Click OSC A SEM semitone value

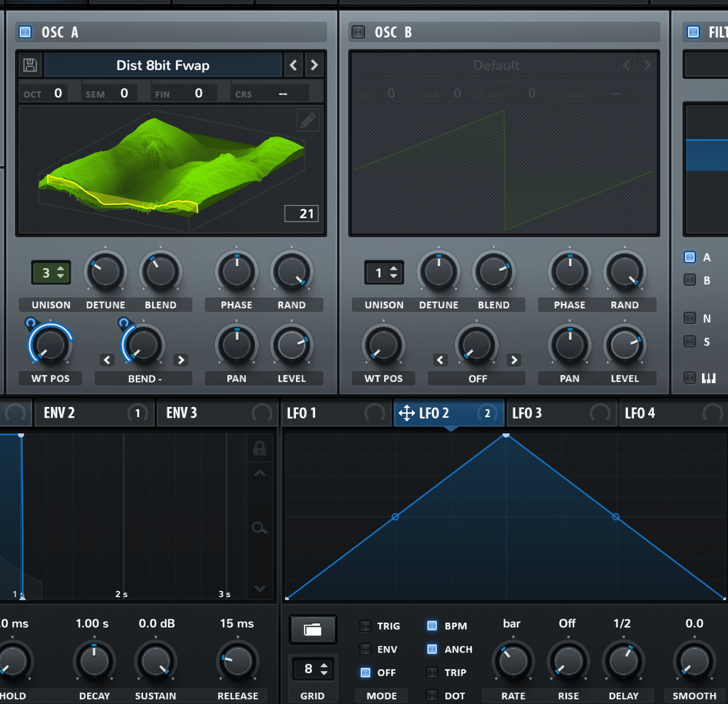[124, 93]
